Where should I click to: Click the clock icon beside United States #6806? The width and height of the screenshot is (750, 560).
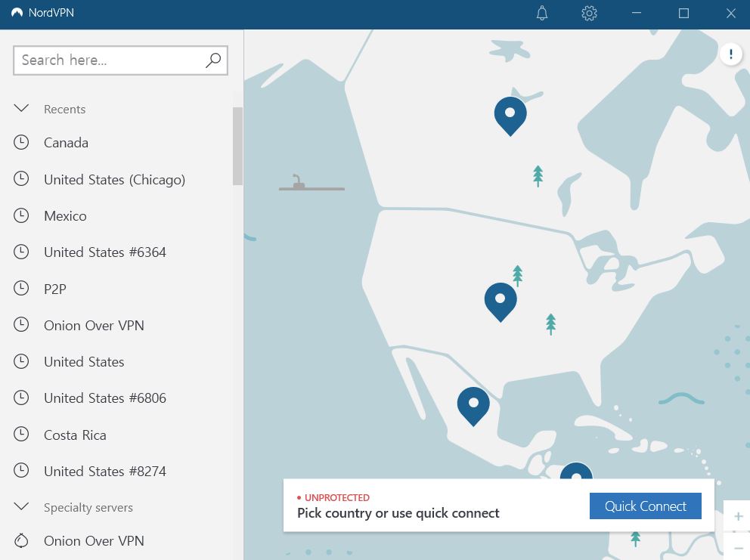pyautogui.click(x=21, y=398)
